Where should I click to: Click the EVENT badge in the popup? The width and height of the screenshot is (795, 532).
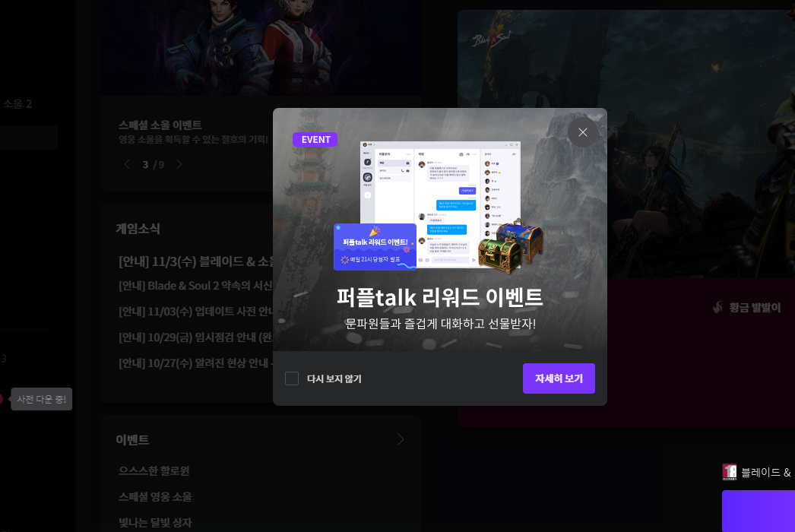[x=315, y=140]
